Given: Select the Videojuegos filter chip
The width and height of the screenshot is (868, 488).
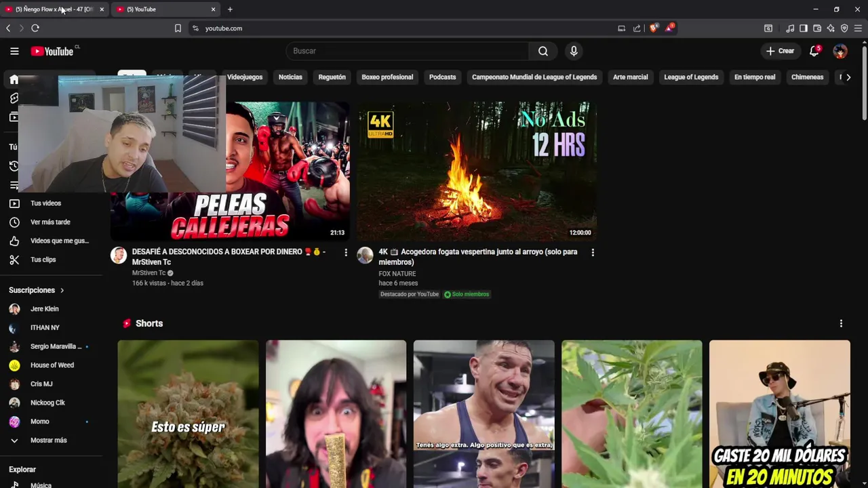Looking at the screenshot, I should pyautogui.click(x=245, y=77).
